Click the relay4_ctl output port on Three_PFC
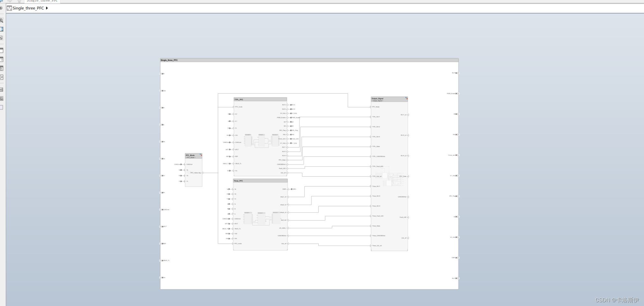The height and width of the screenshot is (306, 644). (287, 212)
